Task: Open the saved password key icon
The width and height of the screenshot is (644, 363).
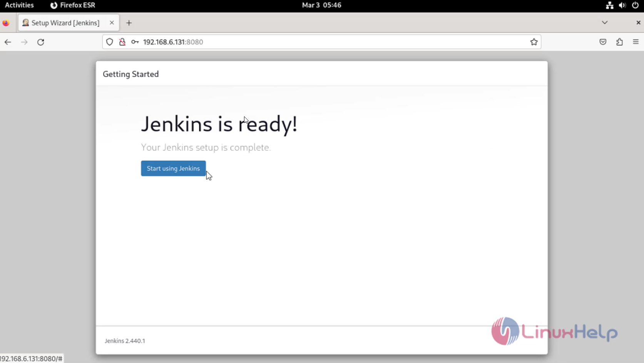Action: point(135,42)
